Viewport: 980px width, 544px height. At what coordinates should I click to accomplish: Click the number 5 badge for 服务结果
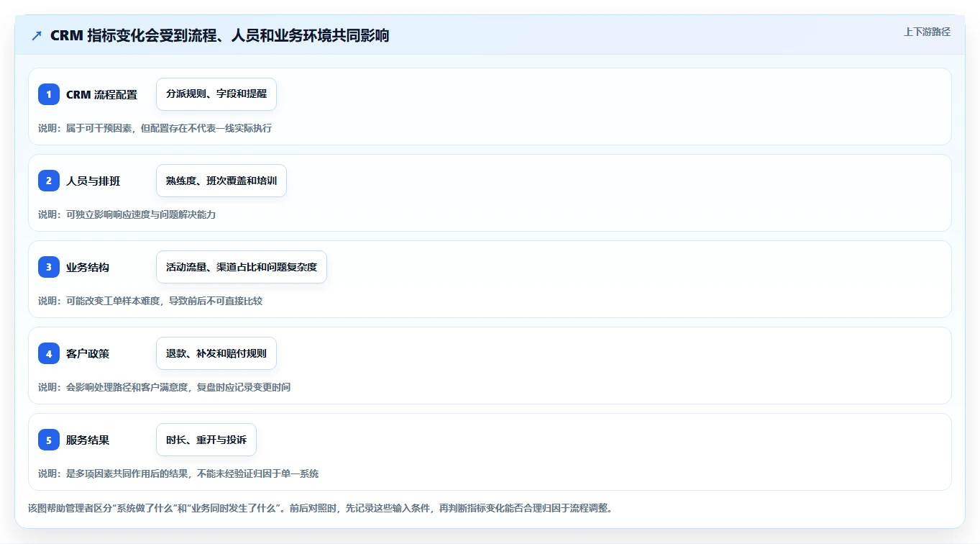49,440
